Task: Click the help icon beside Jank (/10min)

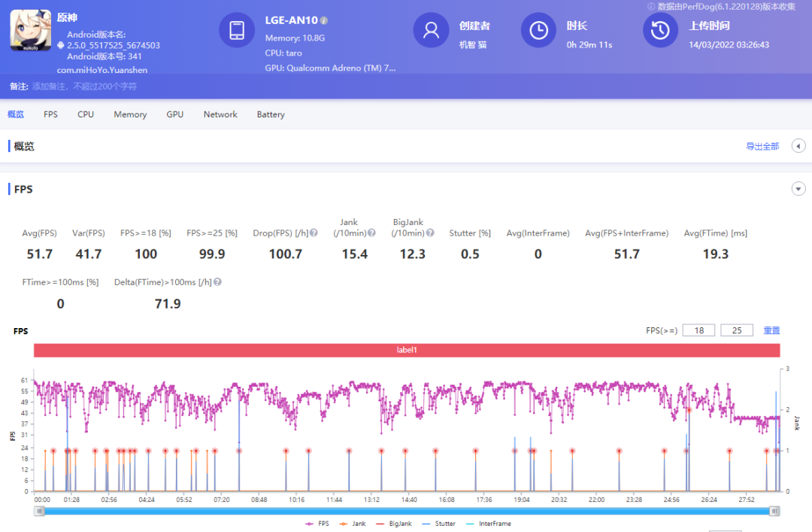Action: tap(371, 233)
